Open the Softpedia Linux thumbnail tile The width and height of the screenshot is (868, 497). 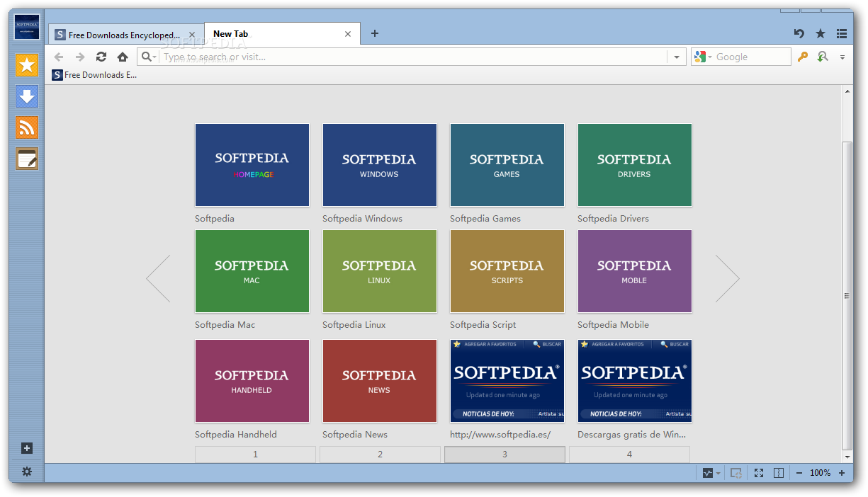pos(379,271)
